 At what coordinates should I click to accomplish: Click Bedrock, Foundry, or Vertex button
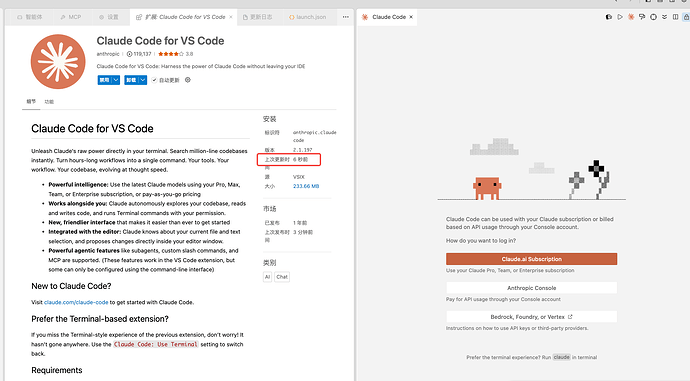click(x=531, y=317)
